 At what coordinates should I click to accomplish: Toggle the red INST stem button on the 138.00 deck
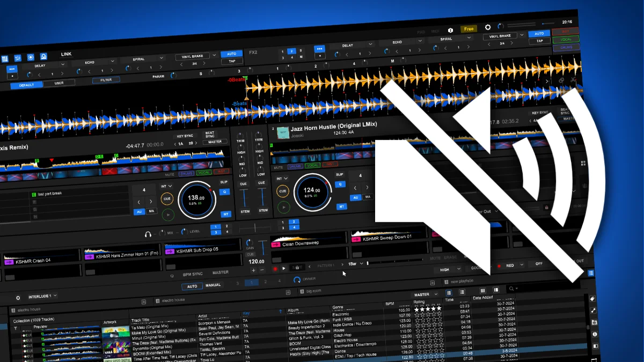[x=221, y=172]
